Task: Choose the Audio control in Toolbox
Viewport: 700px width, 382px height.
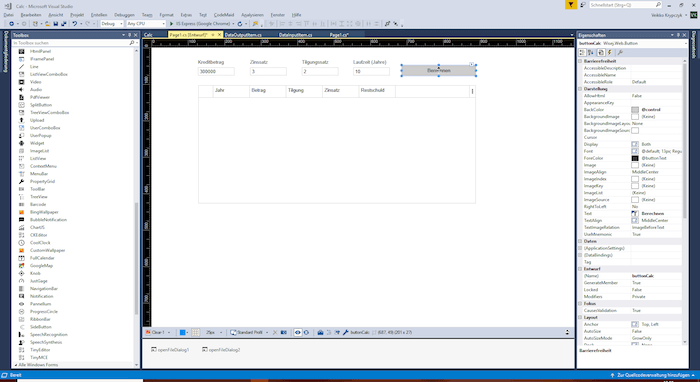Action: click(x=36, y=90)
